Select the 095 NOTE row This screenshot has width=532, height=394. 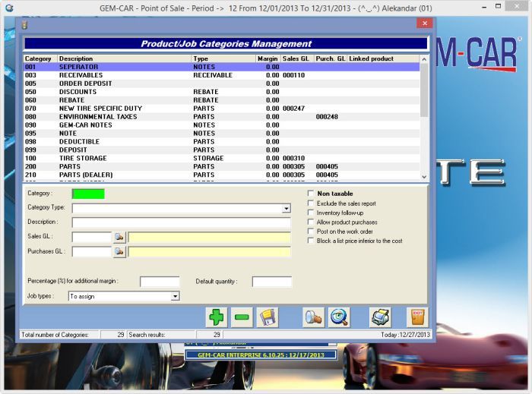(222, 133)
